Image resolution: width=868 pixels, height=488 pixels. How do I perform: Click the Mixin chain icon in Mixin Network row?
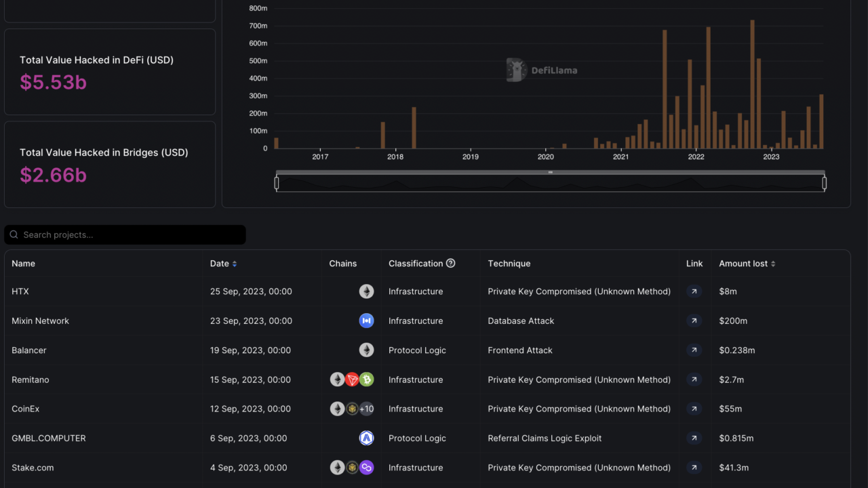[366, 321]
